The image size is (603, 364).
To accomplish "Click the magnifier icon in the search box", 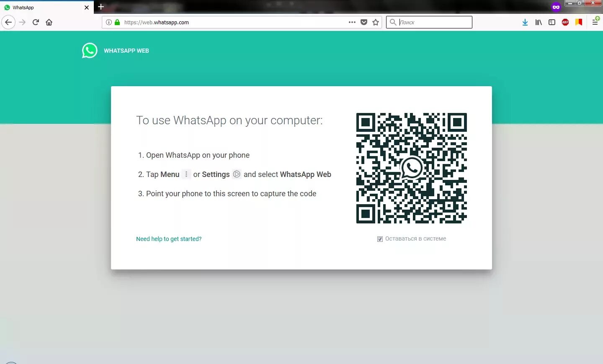I will [x=393, y=22].
